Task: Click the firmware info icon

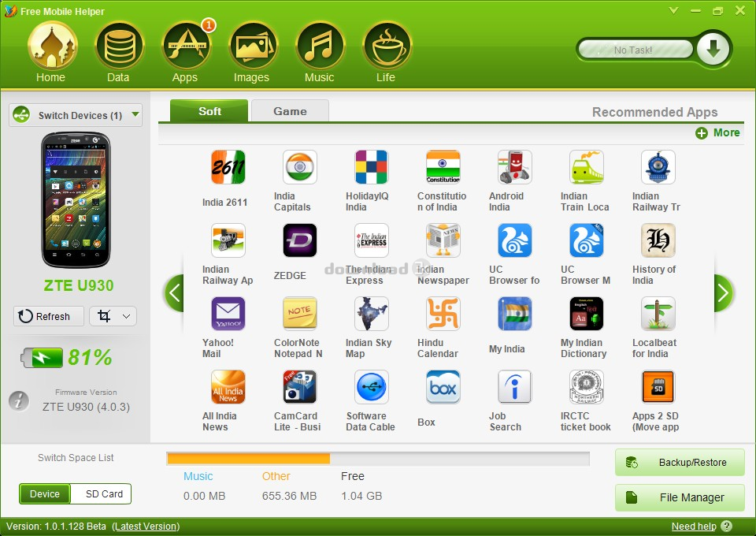Action: [19, 401]
